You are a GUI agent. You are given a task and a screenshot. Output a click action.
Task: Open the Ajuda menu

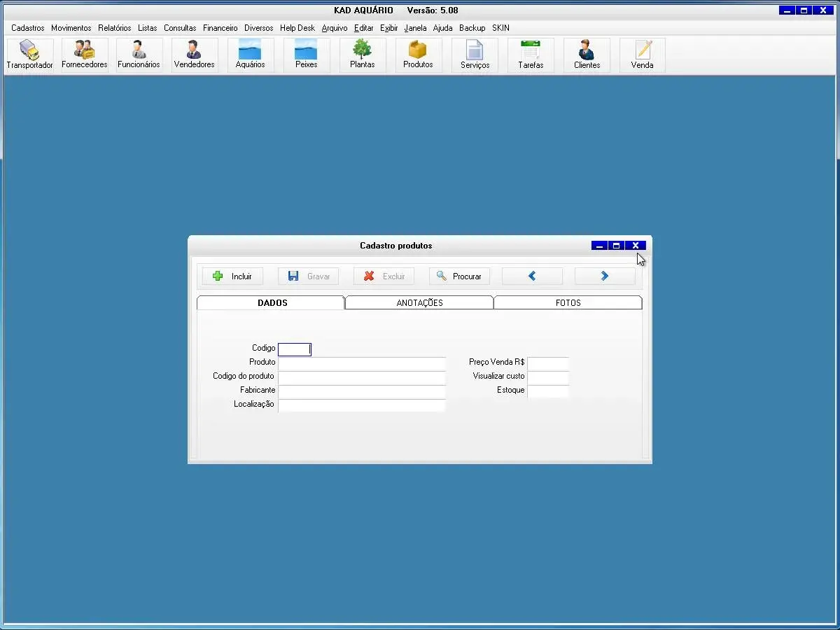(x=443, y=28)
